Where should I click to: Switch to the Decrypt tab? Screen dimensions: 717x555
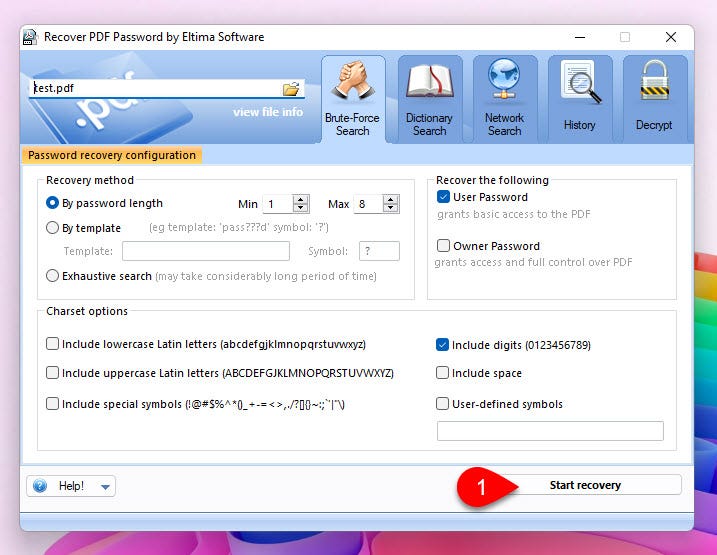(654, 99)
